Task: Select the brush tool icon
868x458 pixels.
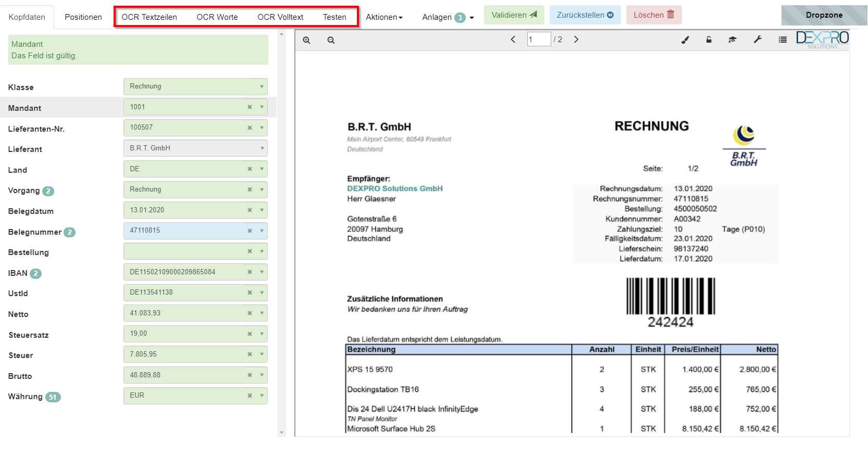Action: (685, 40)
